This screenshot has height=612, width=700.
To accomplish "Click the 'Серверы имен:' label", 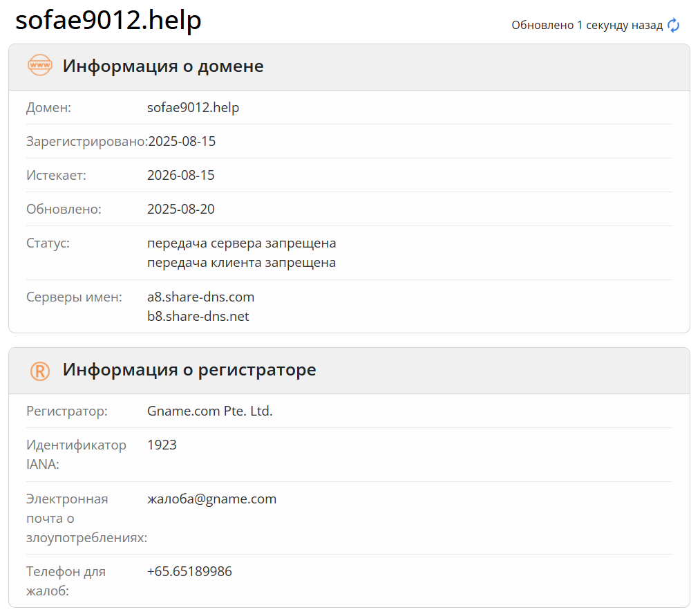I will [x=74, y=297].
